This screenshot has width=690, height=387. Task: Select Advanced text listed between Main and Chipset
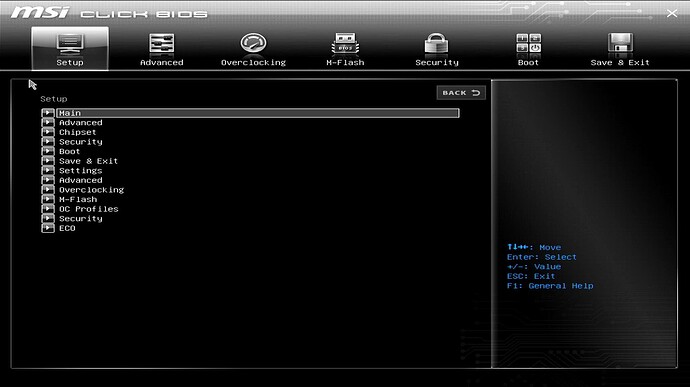[81, 123]
